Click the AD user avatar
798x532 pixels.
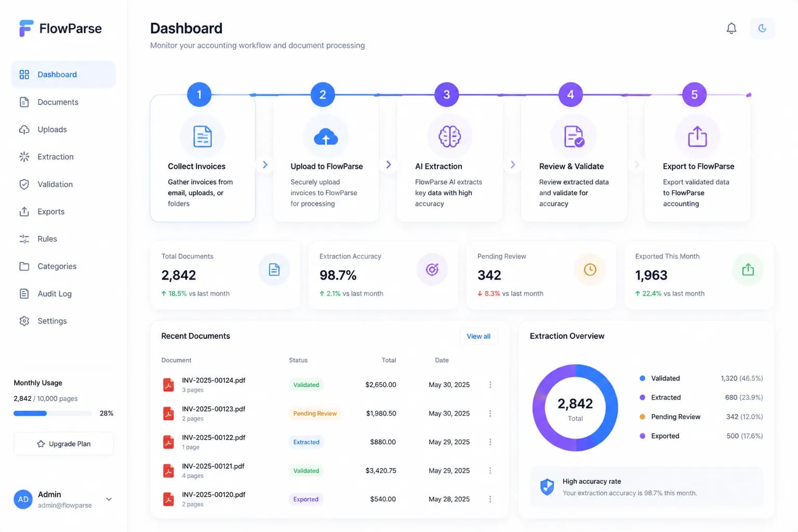coord(23,499)
